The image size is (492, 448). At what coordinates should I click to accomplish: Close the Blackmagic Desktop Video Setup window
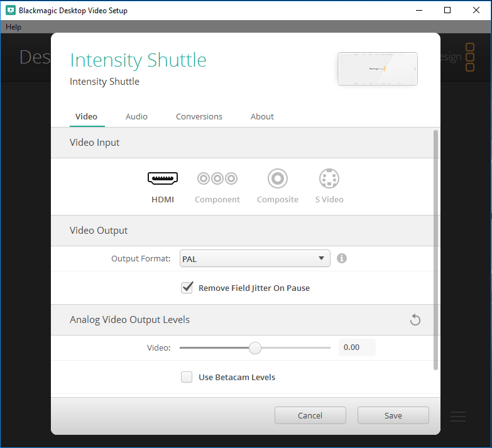tap(476, 10)
